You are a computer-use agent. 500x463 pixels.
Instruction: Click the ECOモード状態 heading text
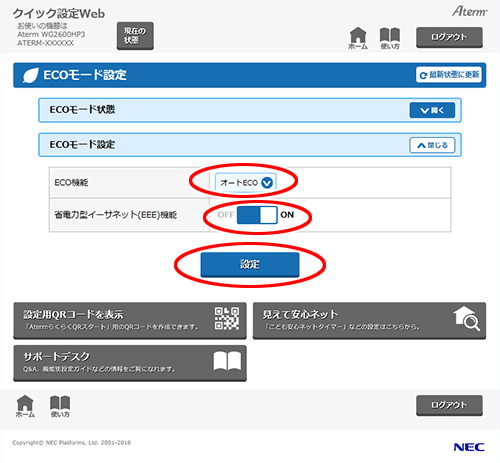(x=82, y=110)
